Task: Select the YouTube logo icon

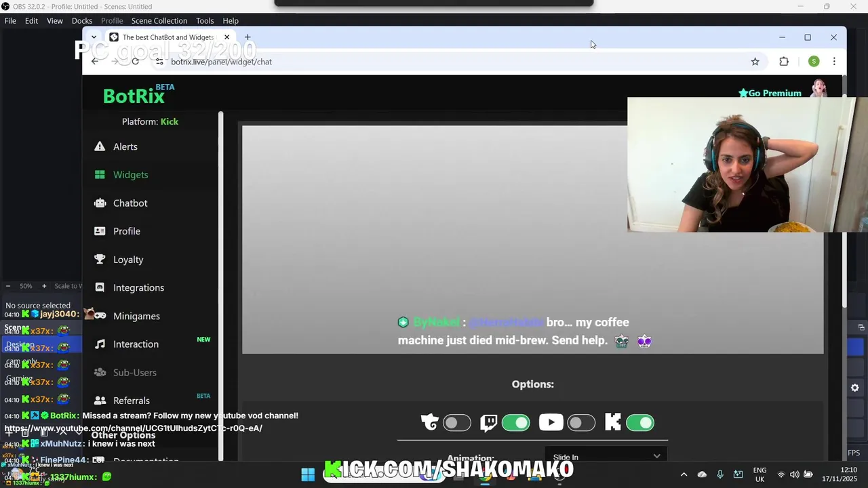Action: pyautogui.click(x=551, y=423)
